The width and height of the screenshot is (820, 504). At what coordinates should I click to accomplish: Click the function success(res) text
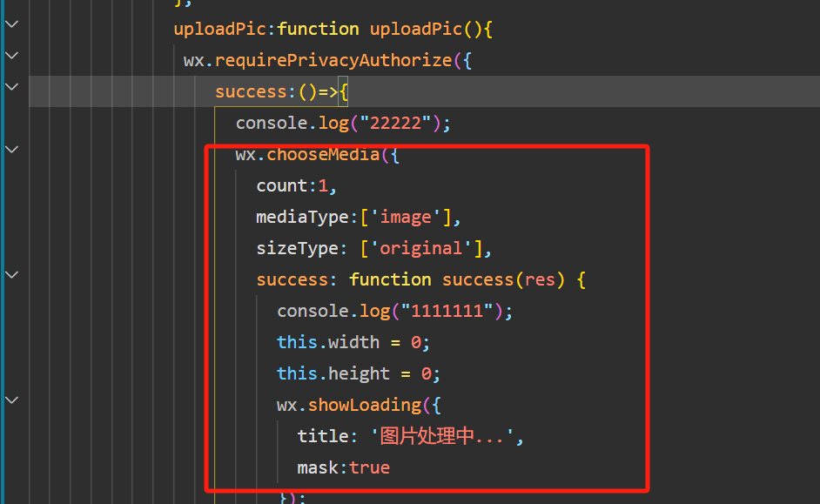click(x=457, y=279)
